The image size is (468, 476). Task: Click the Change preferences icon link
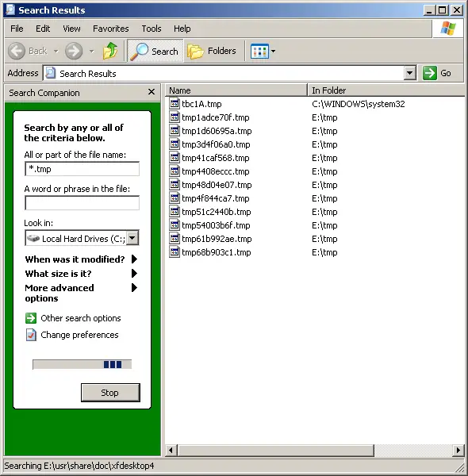(x=31, y=335)
